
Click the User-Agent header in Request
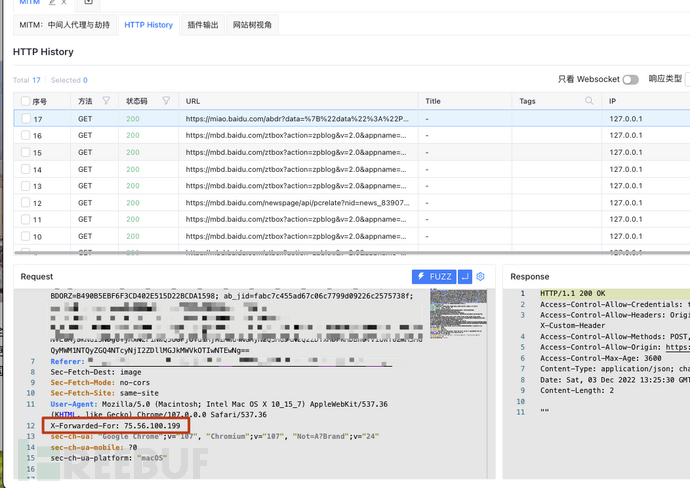point(73,404)
